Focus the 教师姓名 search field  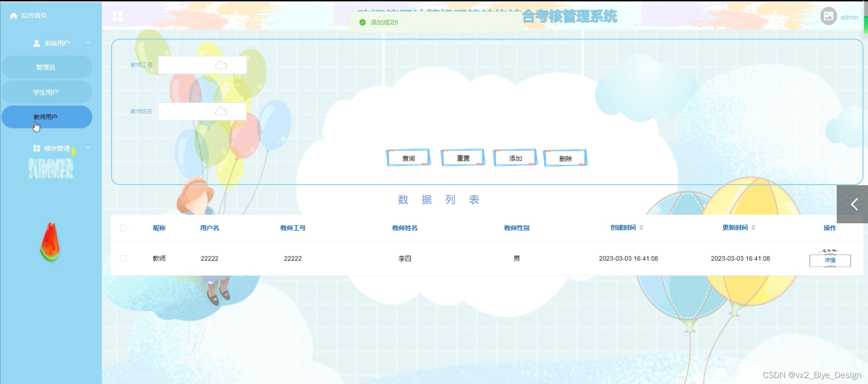coord(202,111)
